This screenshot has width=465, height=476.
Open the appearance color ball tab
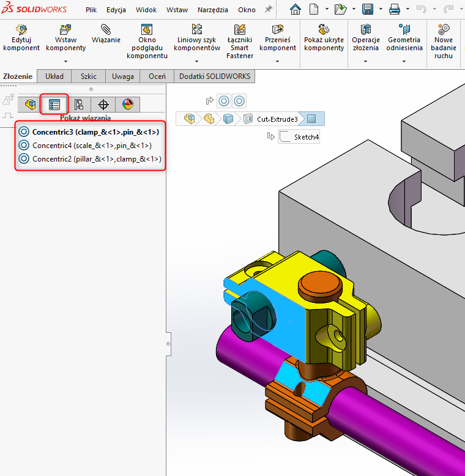pyautogui.click(x=128, y=105)
